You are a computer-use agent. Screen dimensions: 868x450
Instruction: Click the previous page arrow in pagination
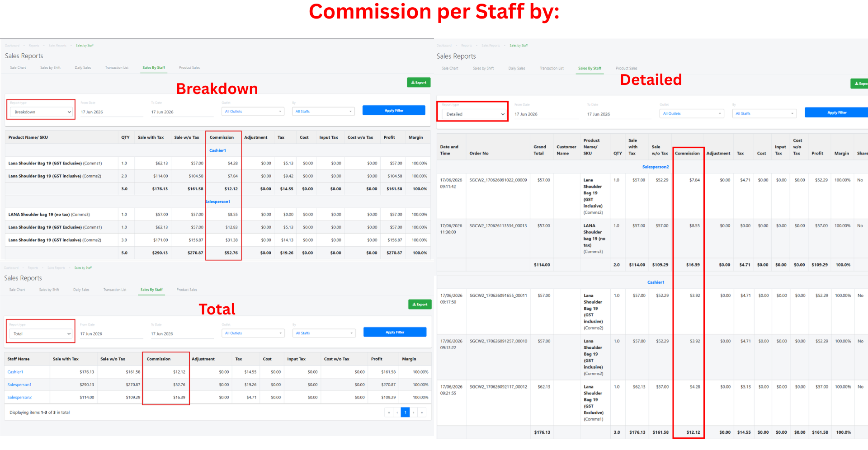(x=397, y=412)
